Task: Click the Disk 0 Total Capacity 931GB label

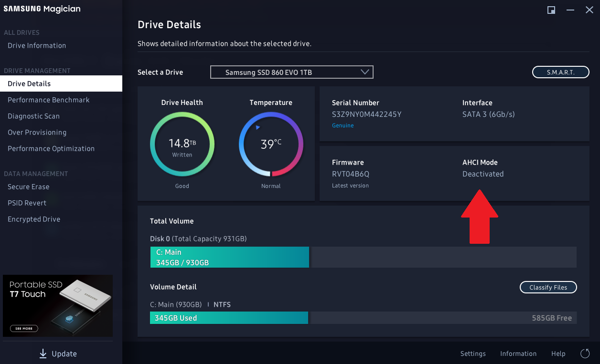Action: [198, 239]
